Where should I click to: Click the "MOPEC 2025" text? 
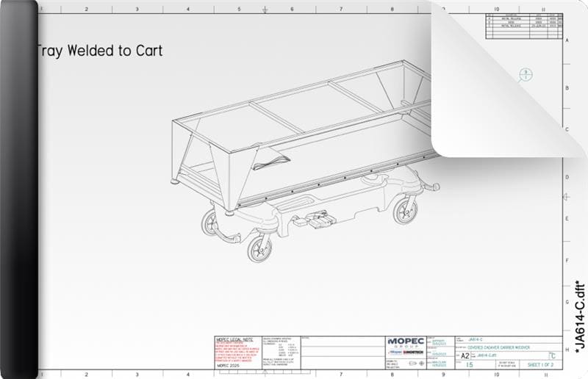click(228, 365)
